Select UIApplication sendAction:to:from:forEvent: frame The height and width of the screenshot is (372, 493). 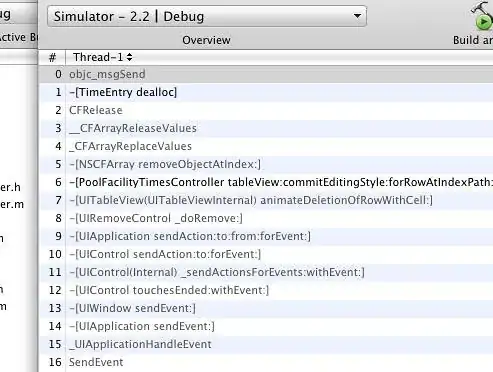[x=266, y=236]
